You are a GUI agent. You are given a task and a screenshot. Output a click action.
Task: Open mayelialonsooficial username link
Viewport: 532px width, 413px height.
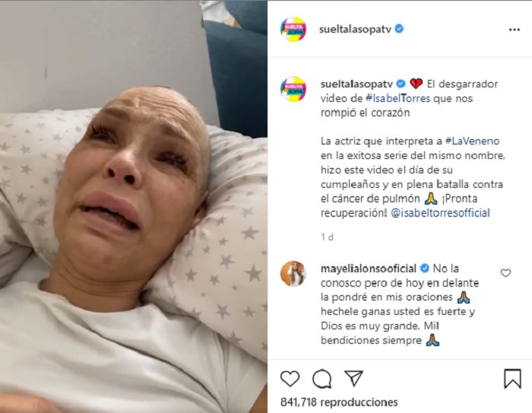[x=369, y=268]
